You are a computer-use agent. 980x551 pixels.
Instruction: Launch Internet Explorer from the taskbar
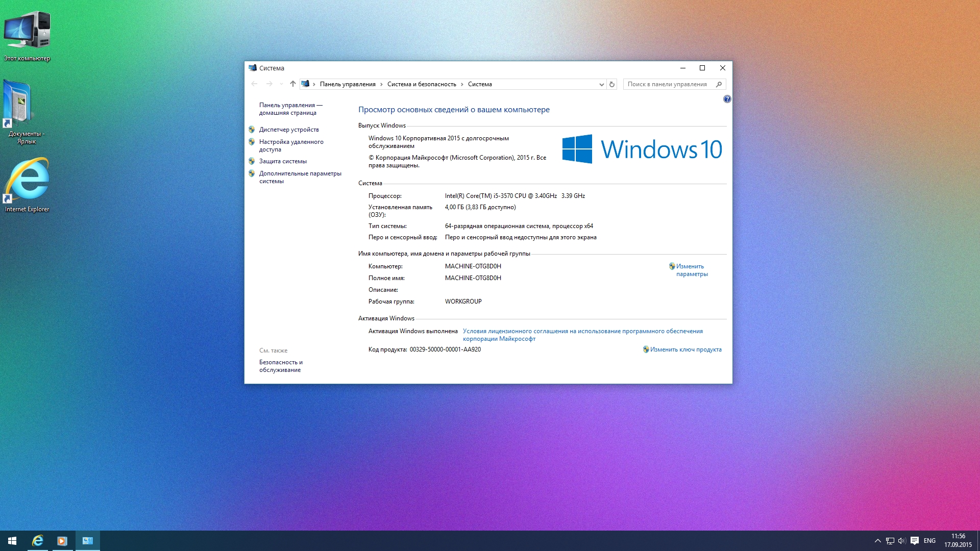coord(38,541)
